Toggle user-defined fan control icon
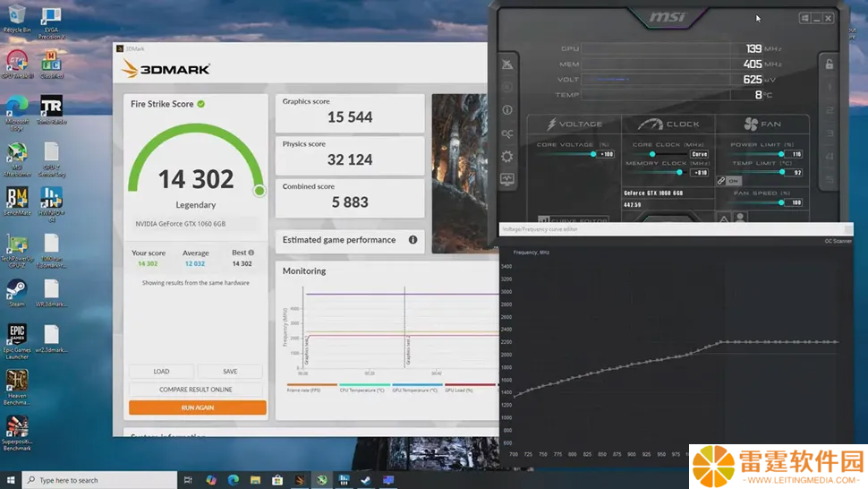Viewport: 868px width, 489px height. [741, 219]
